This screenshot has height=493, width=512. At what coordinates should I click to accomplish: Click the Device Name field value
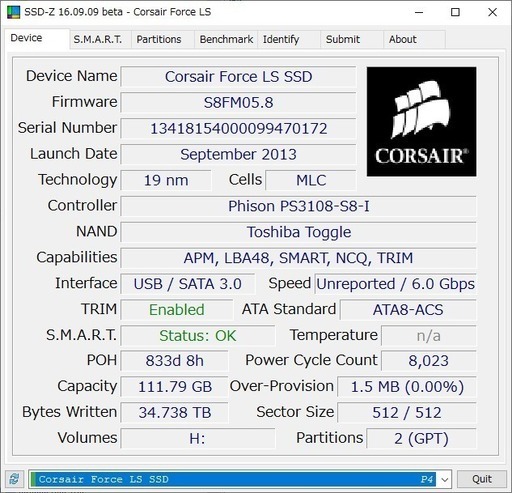(x=238, y=77)
